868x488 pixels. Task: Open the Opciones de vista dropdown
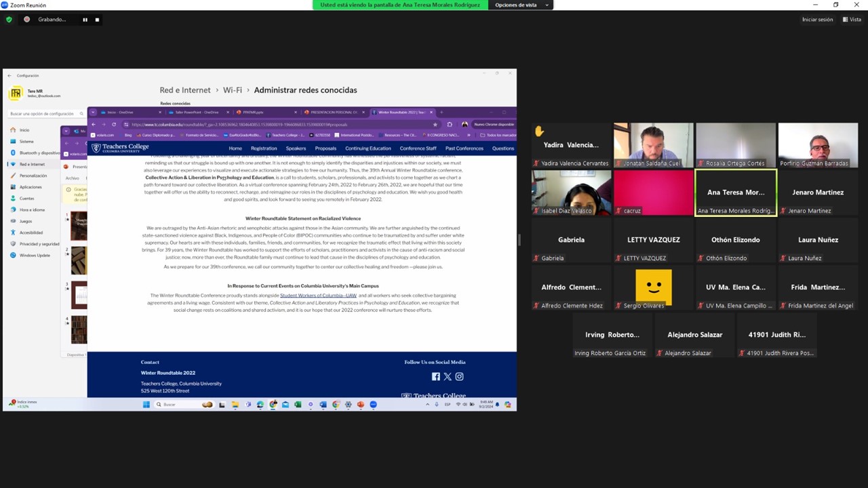pyautogui.click(x=519, y=5)
